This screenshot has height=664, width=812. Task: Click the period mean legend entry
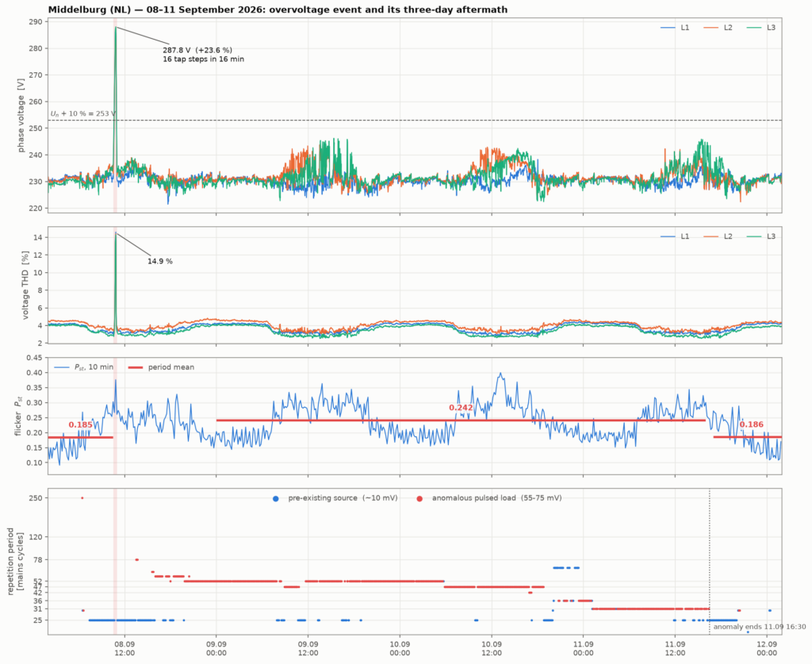click(x=161, y=367)
